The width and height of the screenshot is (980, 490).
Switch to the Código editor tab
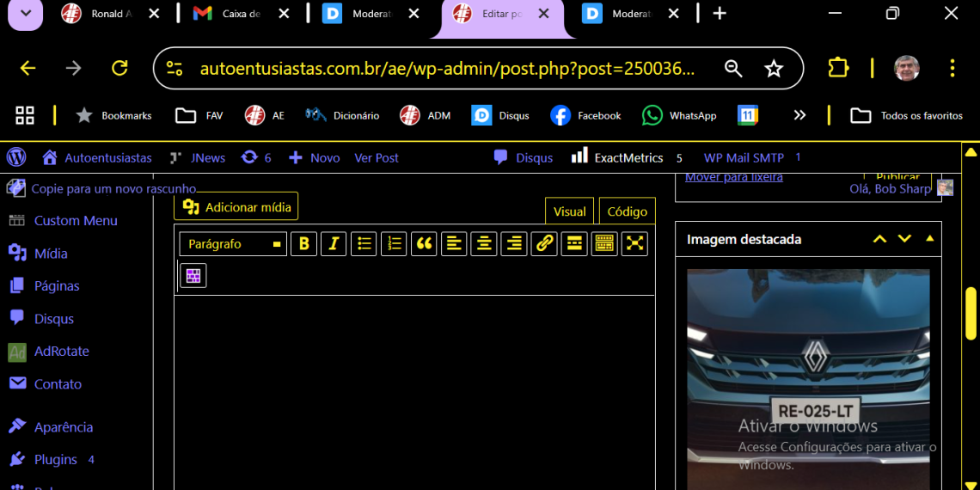(x=627, y=211)
